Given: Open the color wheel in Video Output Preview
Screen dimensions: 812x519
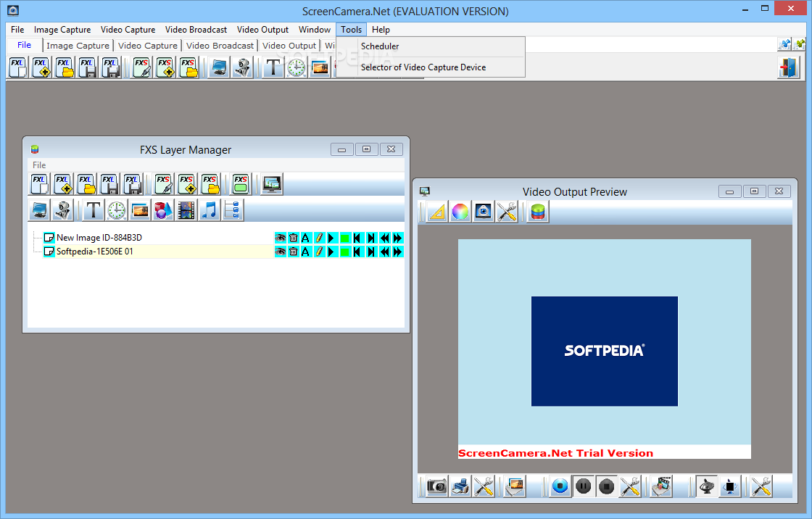Looking at the screenshot, I should pyautogui.click(x=460, y=212).
